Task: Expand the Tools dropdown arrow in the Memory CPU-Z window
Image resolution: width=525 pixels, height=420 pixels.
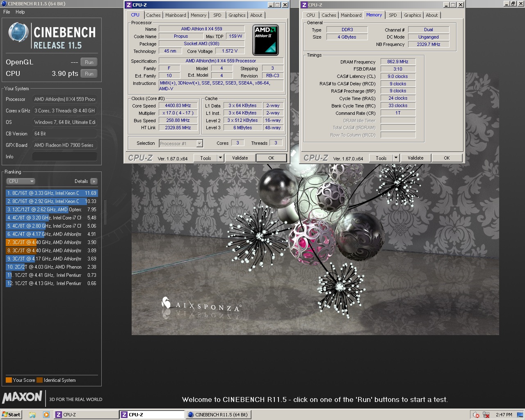Action: pos(396,158)
